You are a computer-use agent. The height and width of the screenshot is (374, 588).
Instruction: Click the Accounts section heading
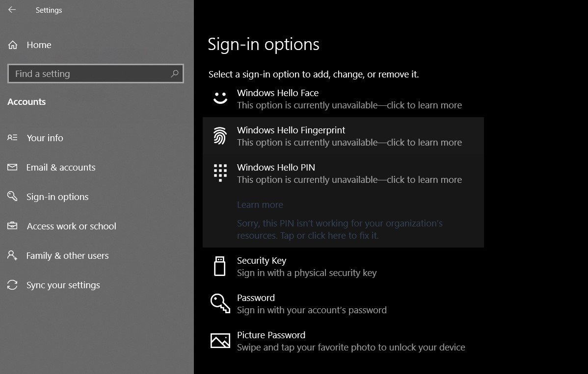pos(27,102)
